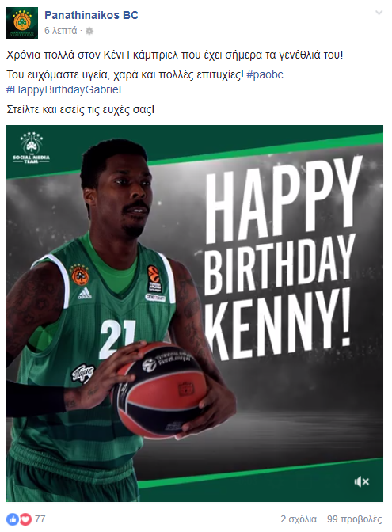The width and height of the screenshot is (392, 532).
Task: View the '2 σχόλια' comments
Action: point(299,519)
